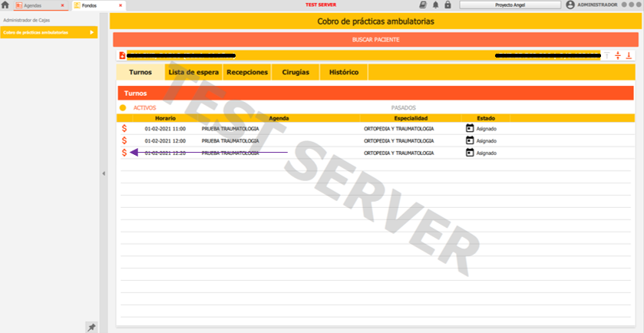The image size is (644, 333).
Task: Open the notifications bell icon
Action: [x=434, y=5]
